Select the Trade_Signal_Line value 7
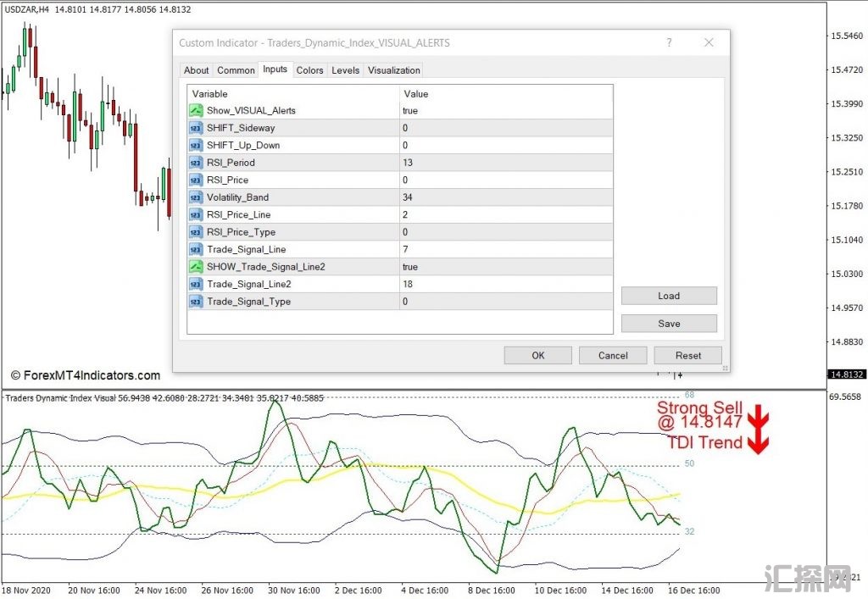The width and height of the screenshot is (868, 599). 405,249
